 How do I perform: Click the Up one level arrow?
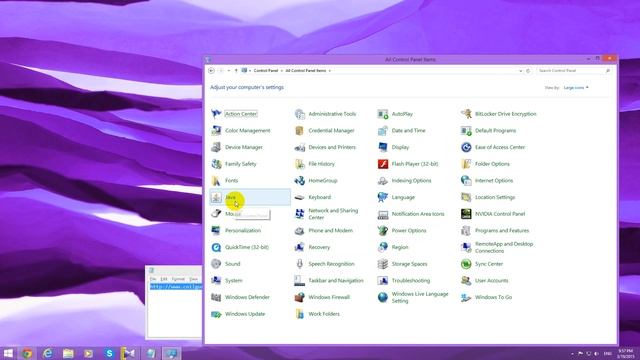coord(236,71)
